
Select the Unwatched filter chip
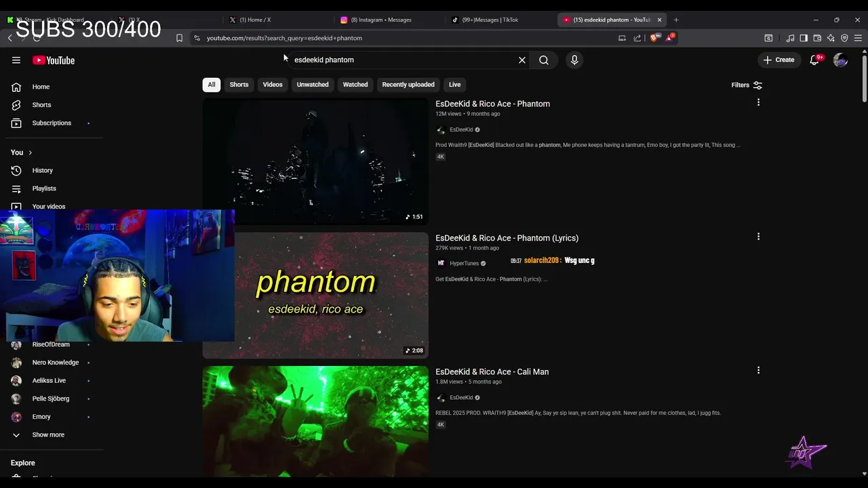pos(313,85)
